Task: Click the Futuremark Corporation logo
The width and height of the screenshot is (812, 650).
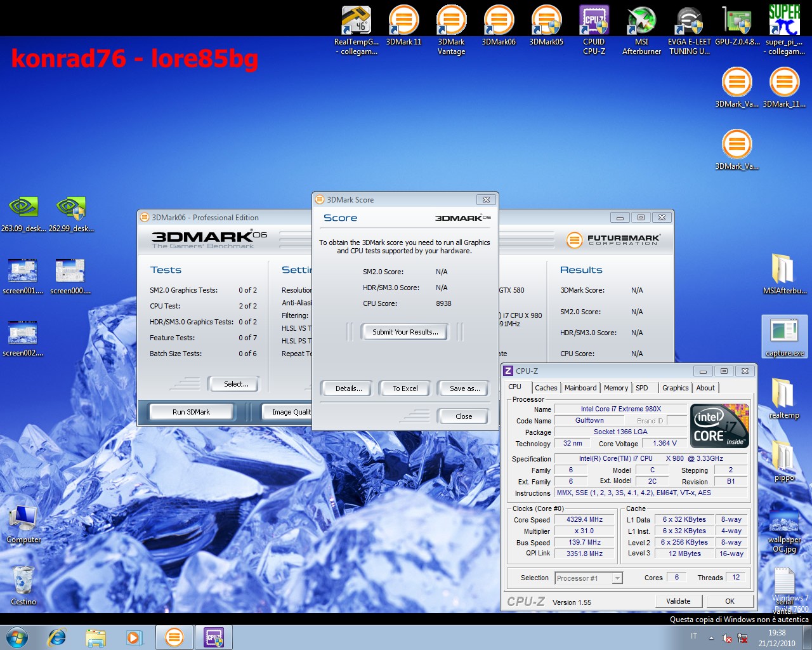Action: [613, 240]
